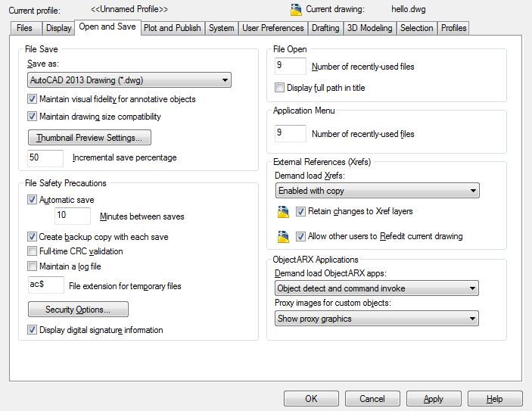Expand Proxy images for custom objects dropdown

click(377, 319)
